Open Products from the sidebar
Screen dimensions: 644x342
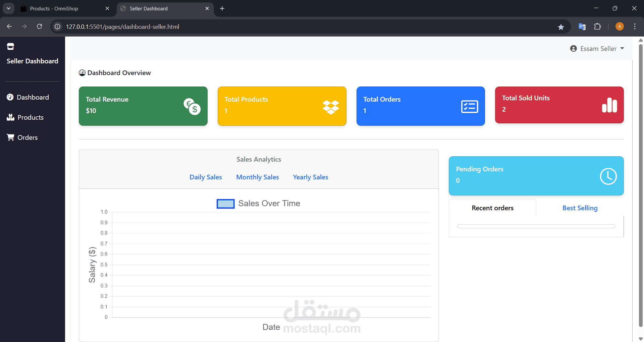(x=25, y=117)
